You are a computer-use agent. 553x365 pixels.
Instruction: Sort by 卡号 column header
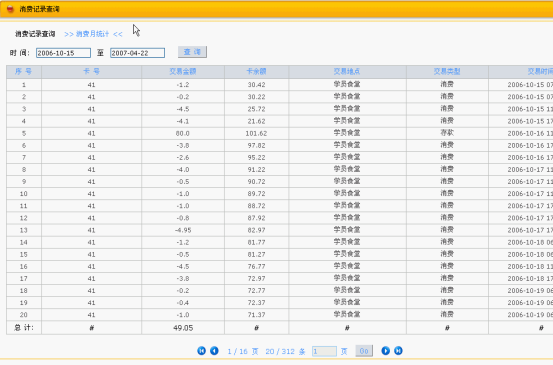pos(91,72)
